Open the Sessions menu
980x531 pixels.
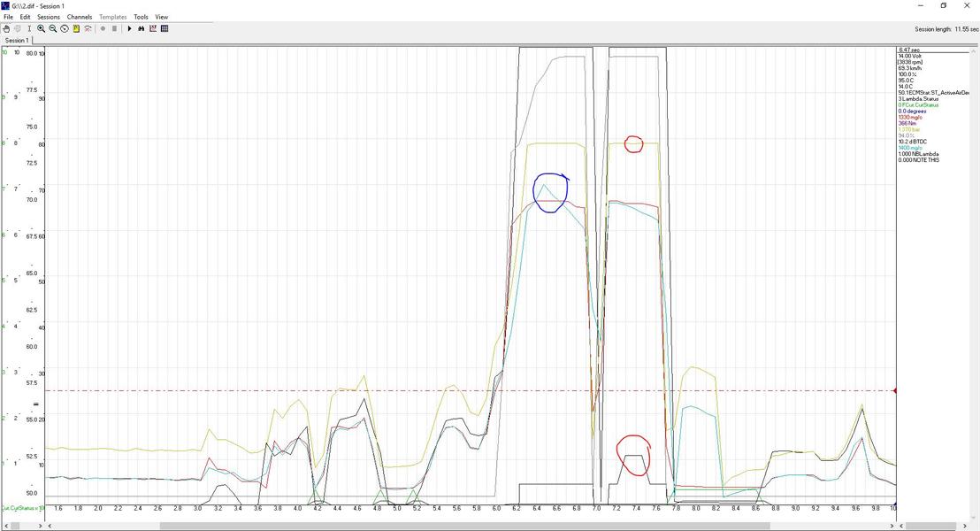[x=48, y=17]
